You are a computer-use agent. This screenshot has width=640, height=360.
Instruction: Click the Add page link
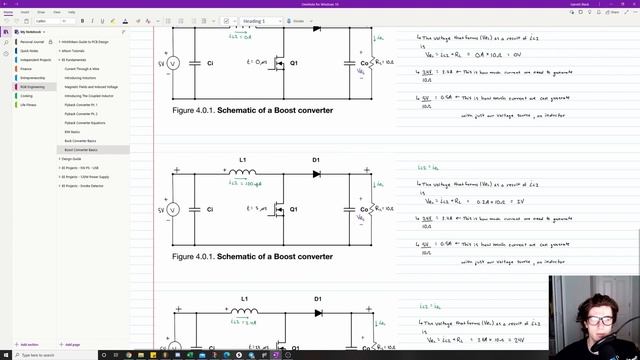[70, 344]
